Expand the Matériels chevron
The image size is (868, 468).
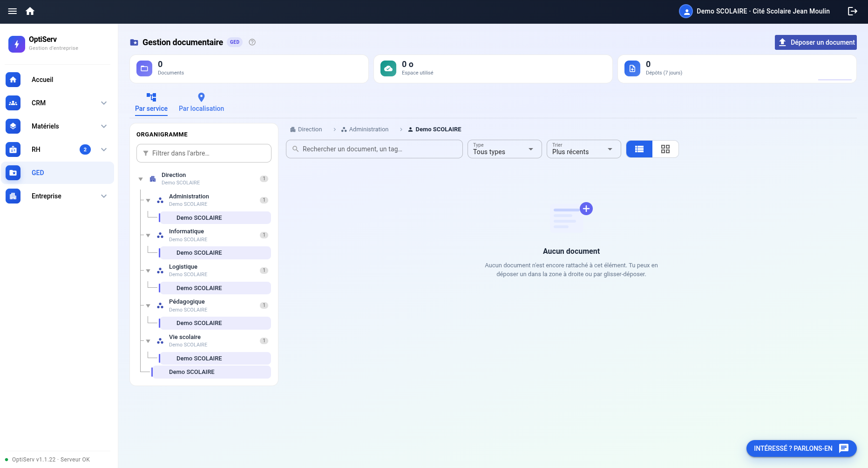click(x=104, y=126)
